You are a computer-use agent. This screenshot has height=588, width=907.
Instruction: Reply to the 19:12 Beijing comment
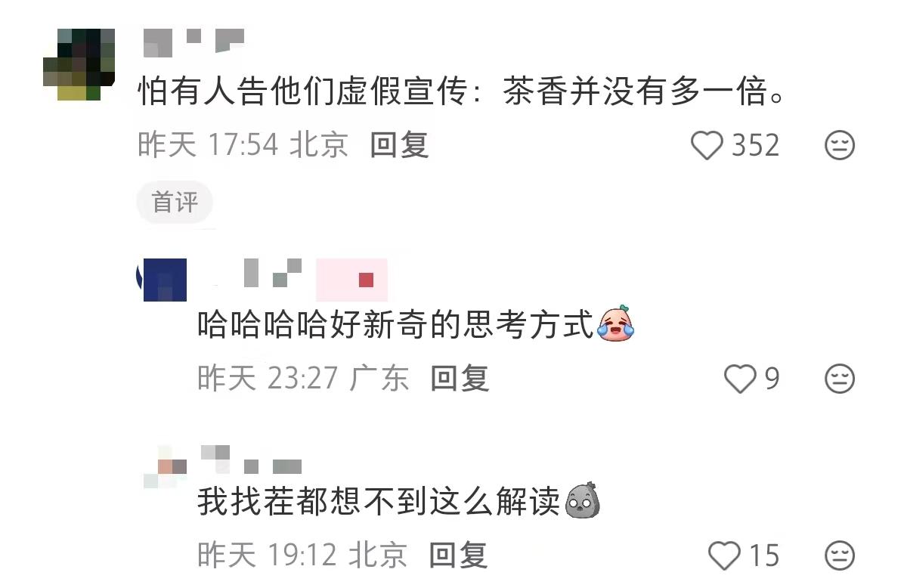(458, 556)
